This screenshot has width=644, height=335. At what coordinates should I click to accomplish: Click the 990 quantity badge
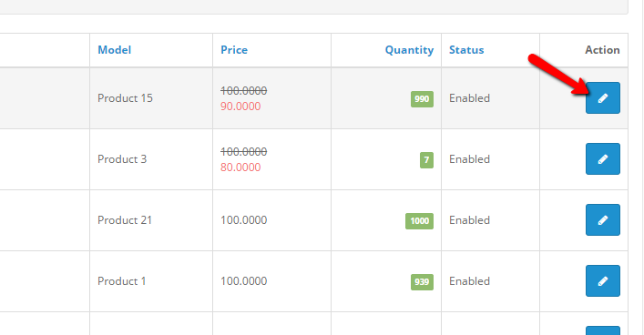click(x=422, y=99)
